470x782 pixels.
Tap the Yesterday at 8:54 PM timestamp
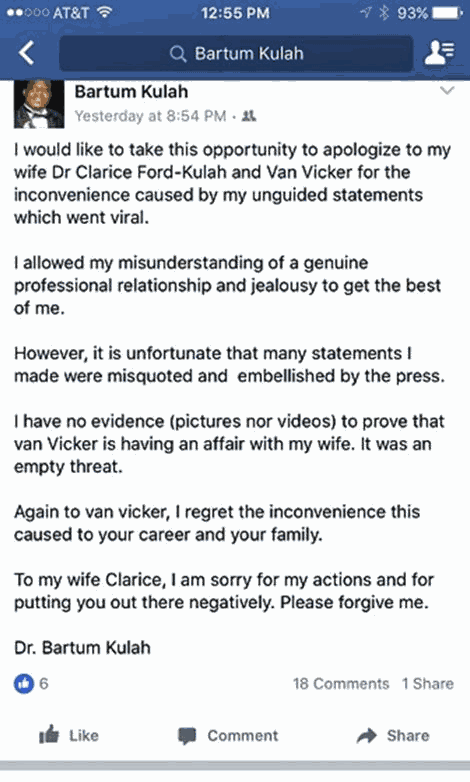(150, 116)
